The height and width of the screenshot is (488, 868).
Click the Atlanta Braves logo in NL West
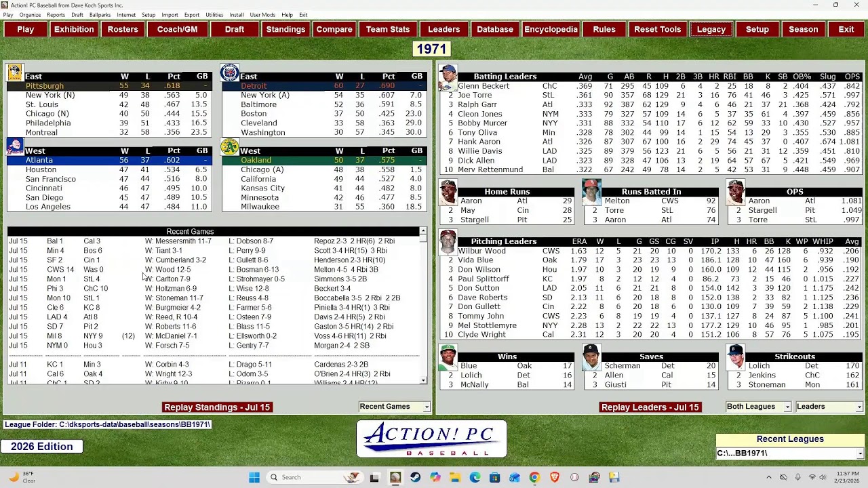pos(15,146)
